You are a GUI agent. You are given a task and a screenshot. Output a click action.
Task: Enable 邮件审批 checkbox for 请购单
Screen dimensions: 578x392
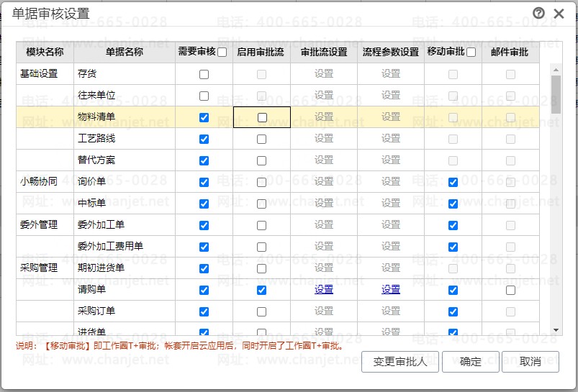click(x=510, y=291)
